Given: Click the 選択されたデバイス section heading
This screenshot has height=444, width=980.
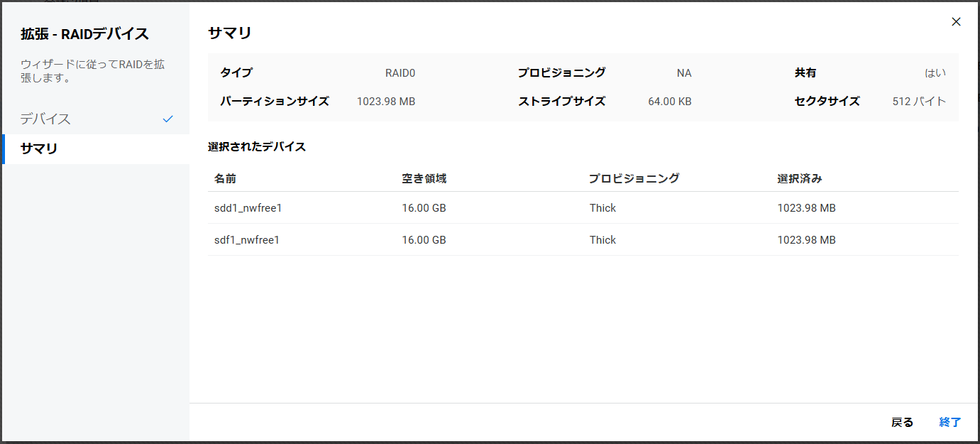Looking at the screenshot, I should pyautogui.click(x=257, y=147).
